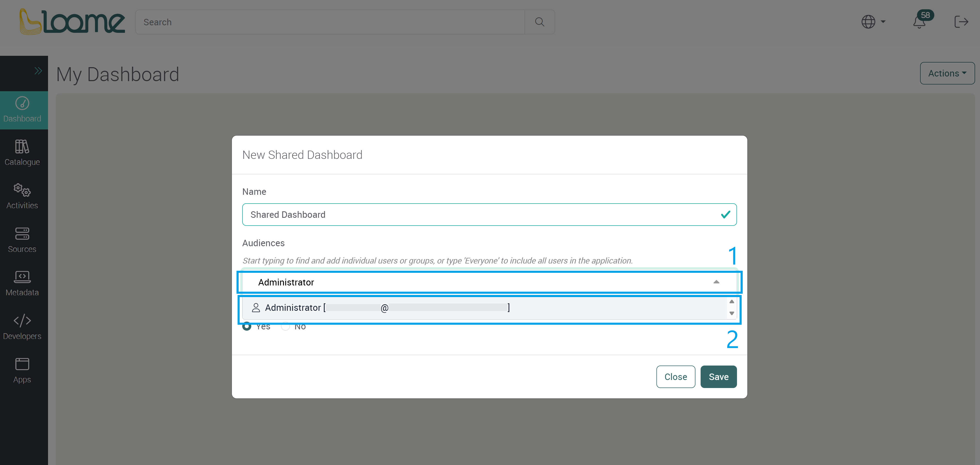Screen dimensions: 980x465
Task: Open the Apps sidebar item
Action: click(x=22, y=371)
